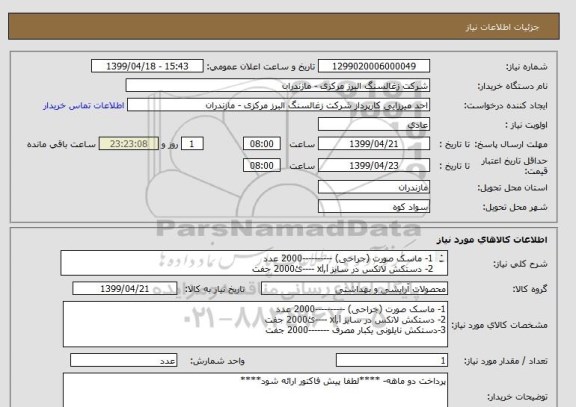
Task: Click the اولویت نیاز label
Action: (526, 125)
